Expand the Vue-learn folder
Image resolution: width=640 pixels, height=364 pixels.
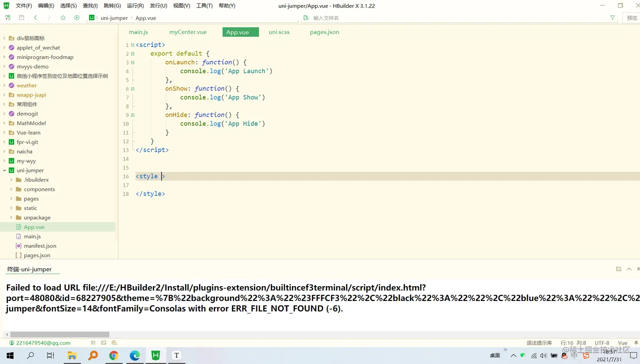tap(4, 132)
